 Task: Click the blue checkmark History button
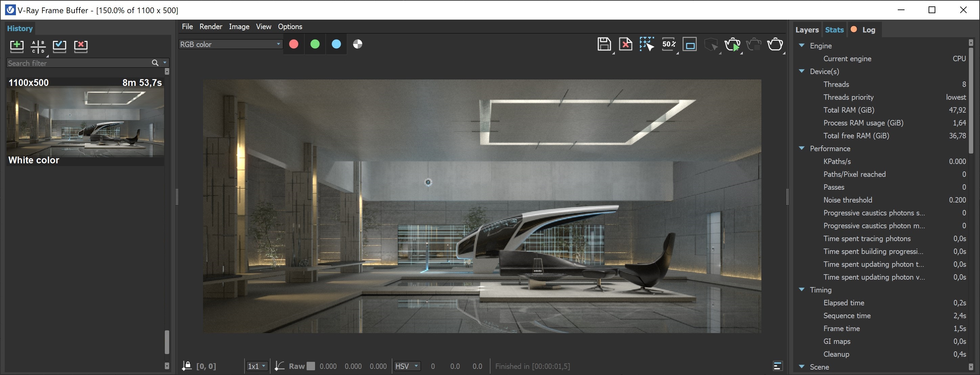point(59,46)
